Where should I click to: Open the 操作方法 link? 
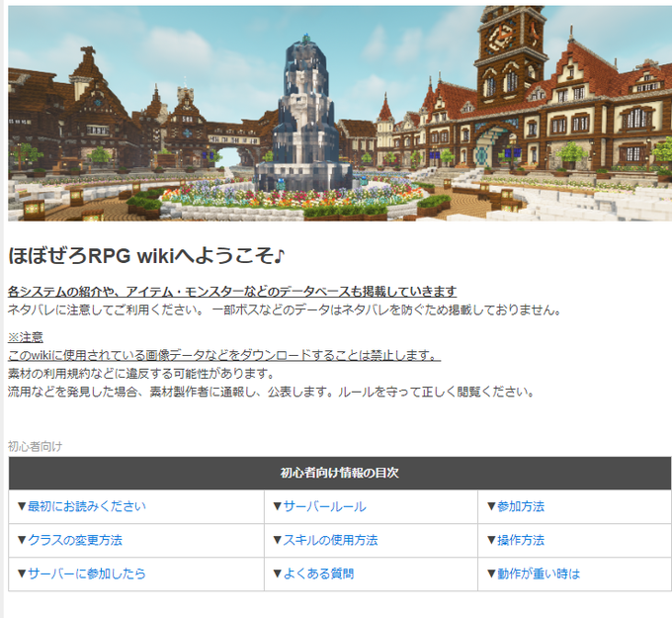520,540
